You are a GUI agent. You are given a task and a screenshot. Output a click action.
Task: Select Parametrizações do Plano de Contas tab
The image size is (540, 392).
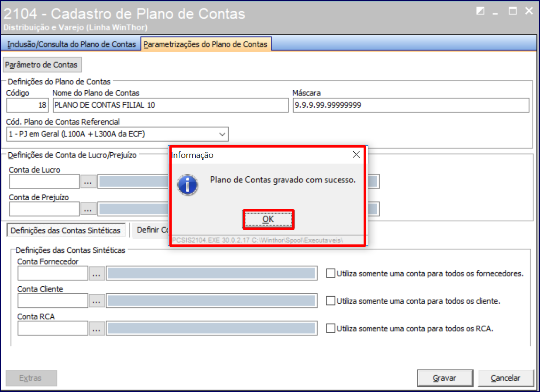pos(206,44)
